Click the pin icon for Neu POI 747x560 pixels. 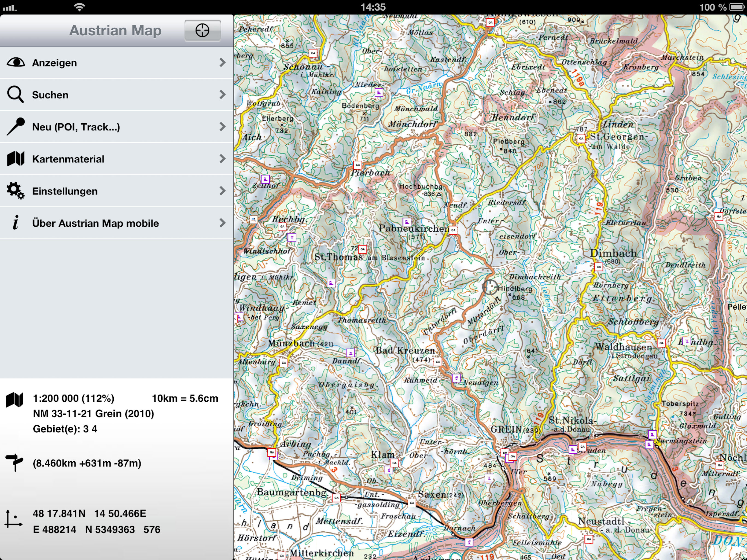[x=16, y=127]
